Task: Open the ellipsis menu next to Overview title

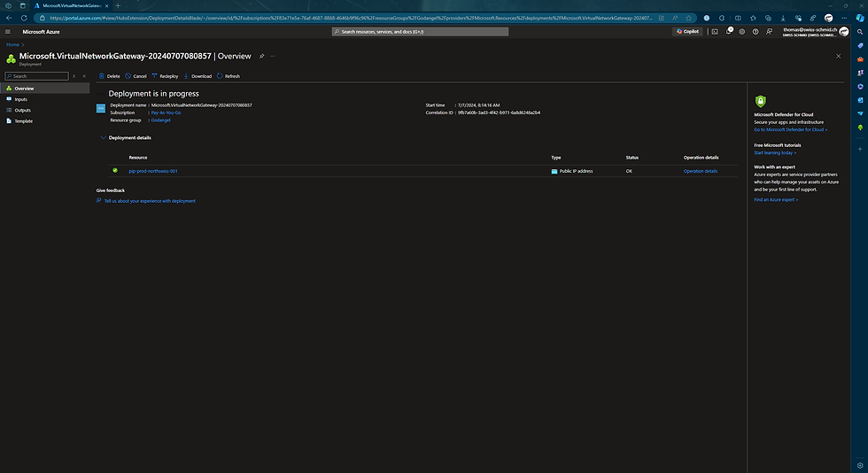Action: point(273,56)
